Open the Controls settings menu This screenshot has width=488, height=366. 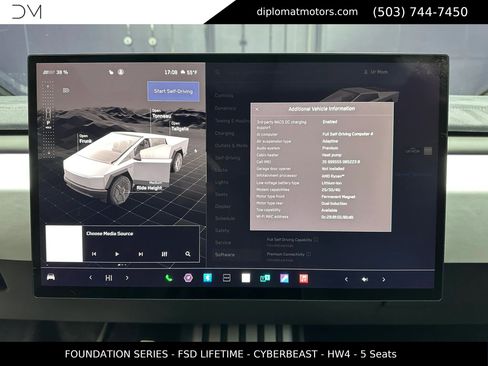pyautogui.click(x=224, y=96)
